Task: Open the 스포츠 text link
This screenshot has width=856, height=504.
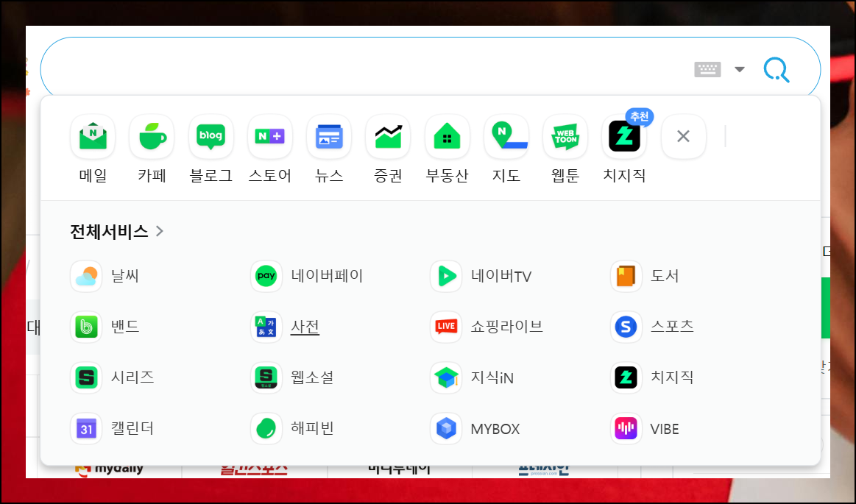Action: [x=672, y=327]
